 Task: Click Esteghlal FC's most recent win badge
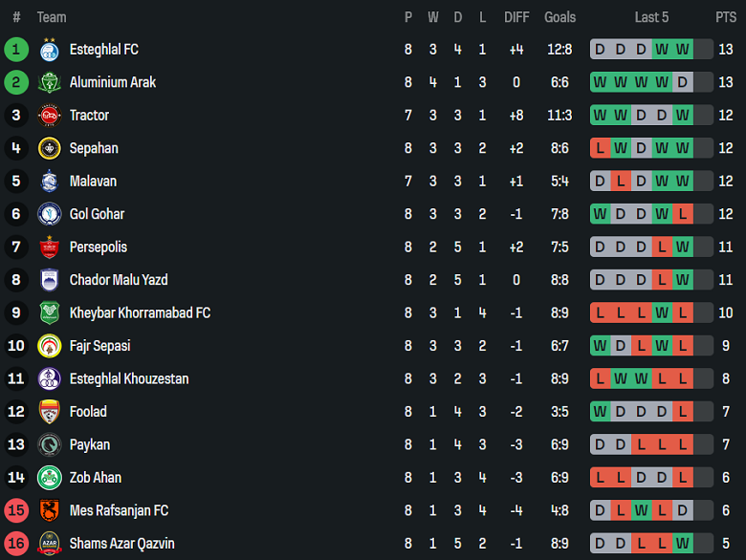[x=682, y=50]
